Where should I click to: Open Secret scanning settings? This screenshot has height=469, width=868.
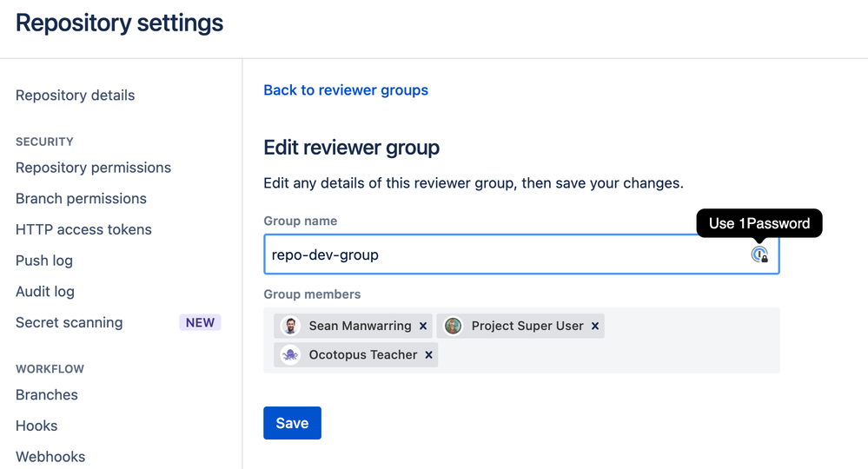coord(70,323)
